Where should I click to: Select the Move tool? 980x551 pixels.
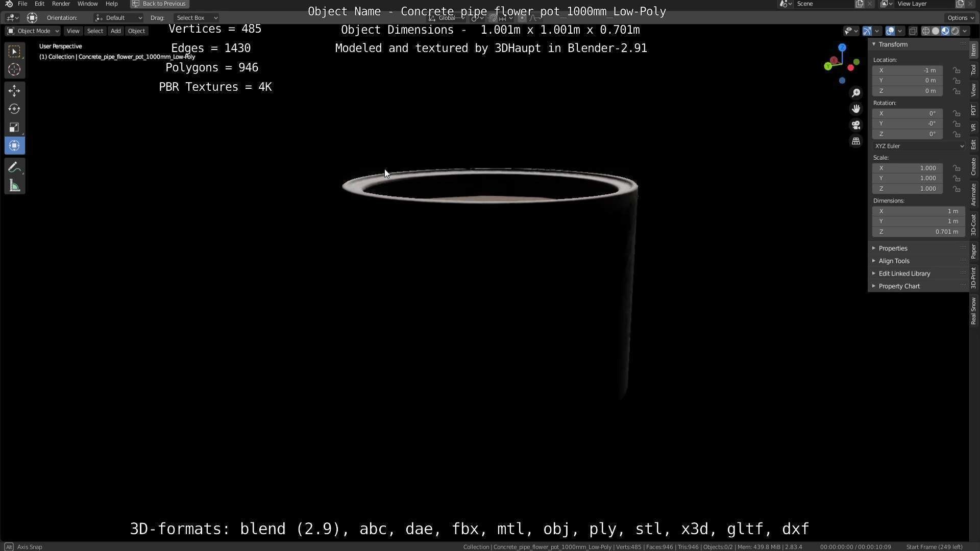pos(14,91)
